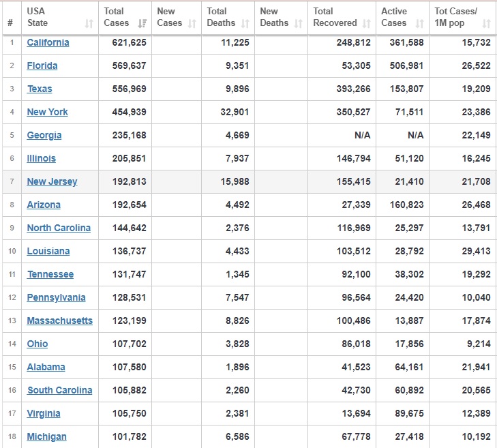The width and height of the screenshot is (497, 448).
Task: Open the California state link
Action: [48, 42]
